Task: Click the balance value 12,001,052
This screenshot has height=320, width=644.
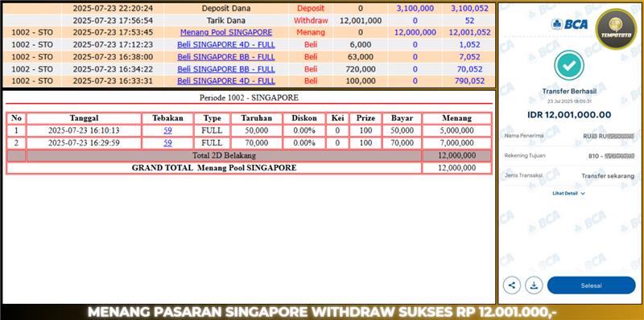Action: [469, 32]
